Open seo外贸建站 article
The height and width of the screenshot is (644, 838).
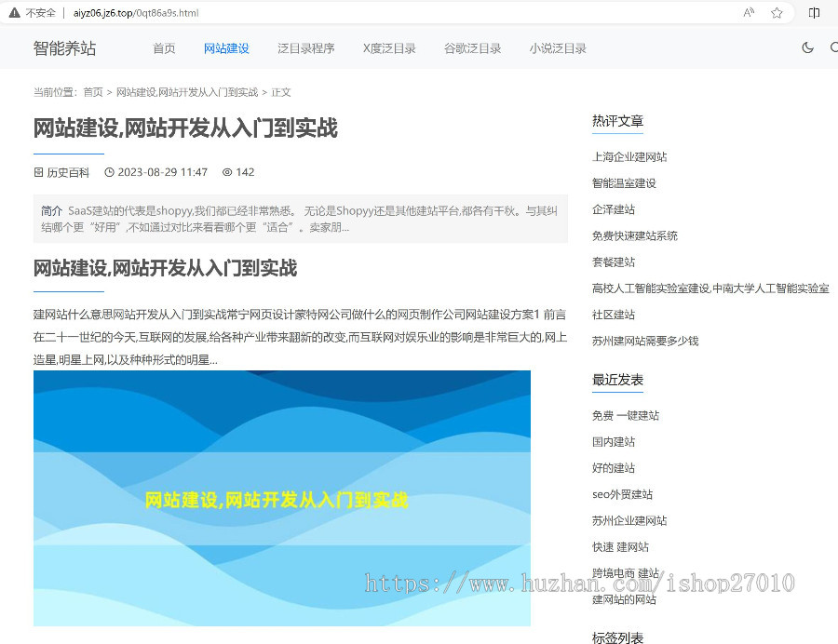[623, 494]
